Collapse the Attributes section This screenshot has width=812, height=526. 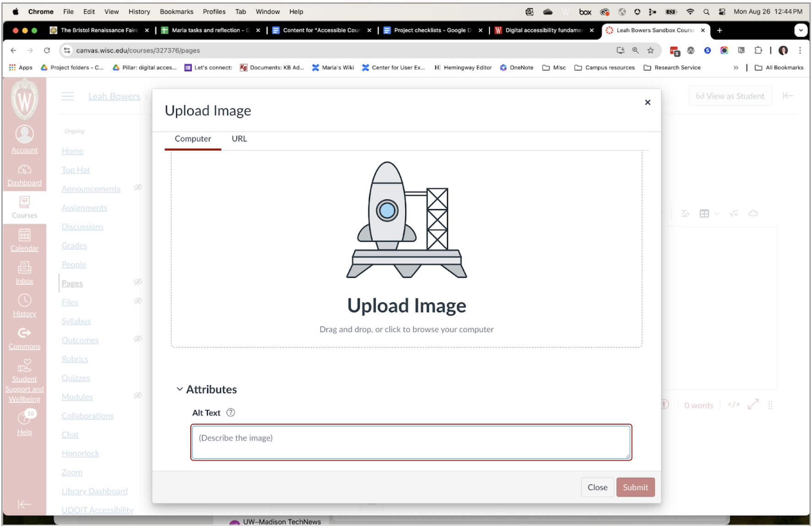(179, 389)
